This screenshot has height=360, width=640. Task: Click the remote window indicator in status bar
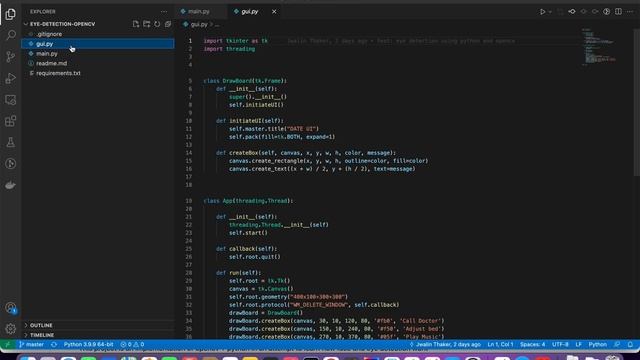coord(7,344)
